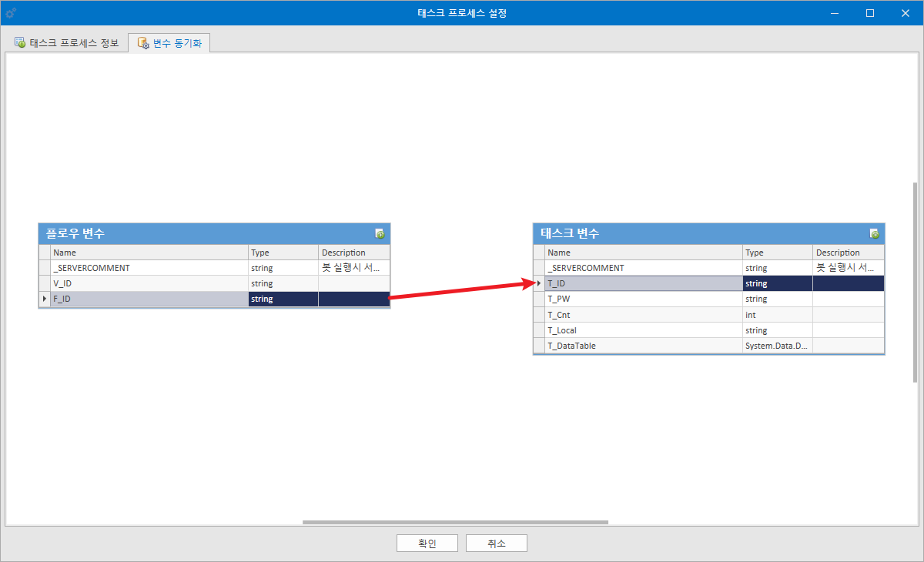Screen dimensions: 924x562
Task: Switch to the 변수 동기화 tab
Action: pyautogui.click(x=169, y=43)
